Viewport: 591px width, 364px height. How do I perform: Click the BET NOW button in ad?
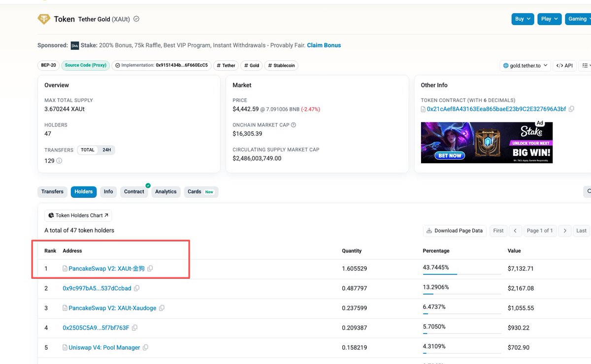(x=450, y=155)
